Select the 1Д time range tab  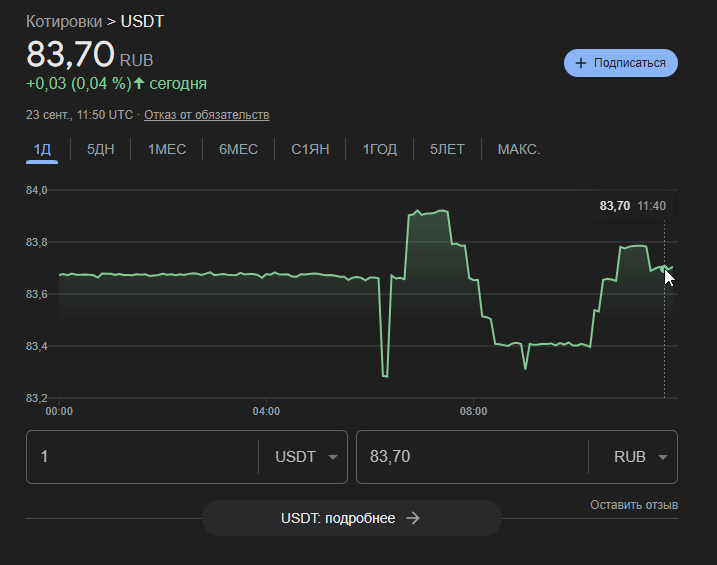[42, 150]
